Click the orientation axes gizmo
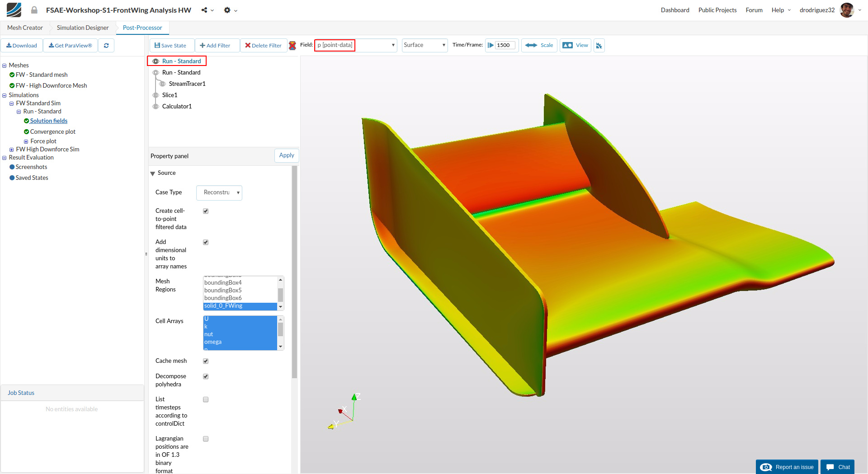Viewport: 868px width, 474px height. 344,412
